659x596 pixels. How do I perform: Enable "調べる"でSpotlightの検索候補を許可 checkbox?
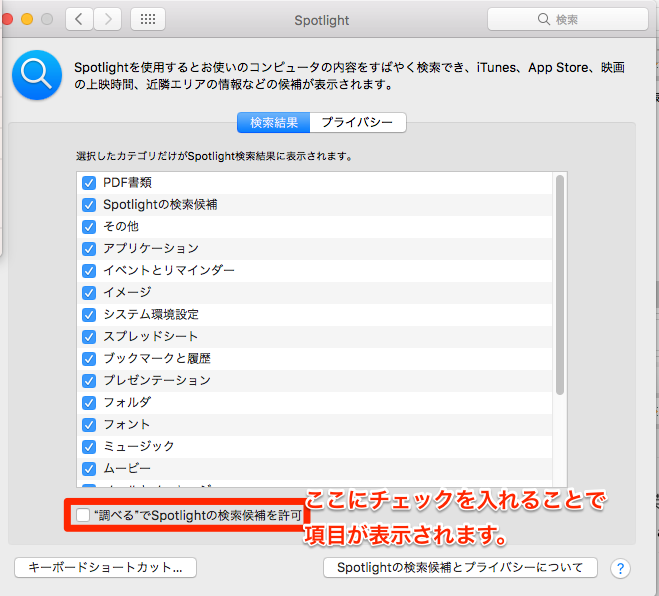tap(83, 515)
